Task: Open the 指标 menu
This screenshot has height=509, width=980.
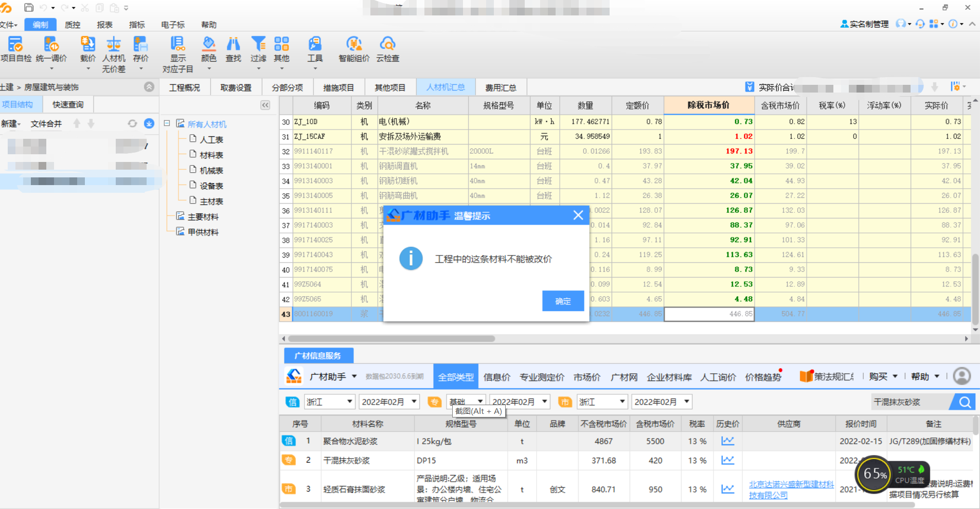Action: 137,25
